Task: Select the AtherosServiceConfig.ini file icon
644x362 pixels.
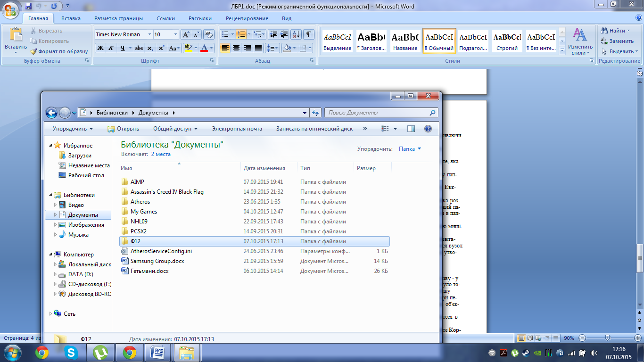Action: coord(124,251)
